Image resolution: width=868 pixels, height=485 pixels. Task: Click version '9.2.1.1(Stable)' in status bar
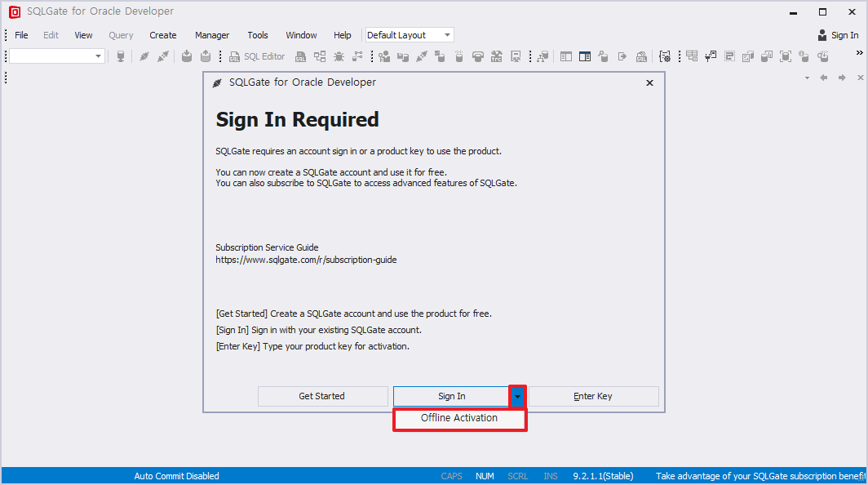[x=603, y=476]
